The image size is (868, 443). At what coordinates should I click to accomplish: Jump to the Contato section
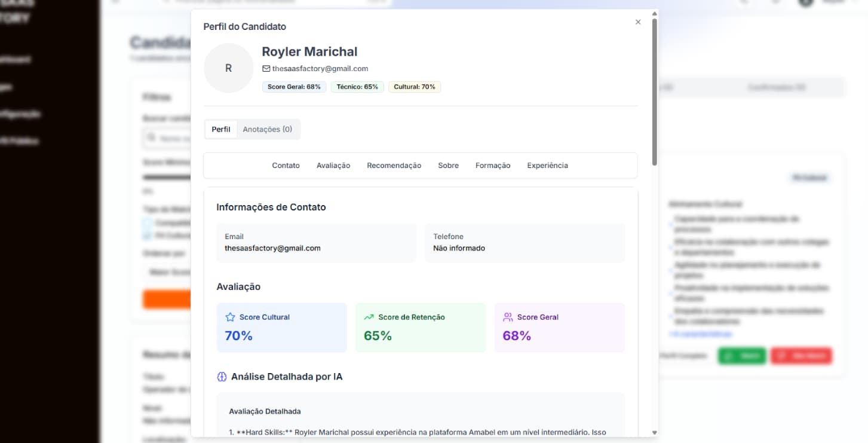(286, 166)
